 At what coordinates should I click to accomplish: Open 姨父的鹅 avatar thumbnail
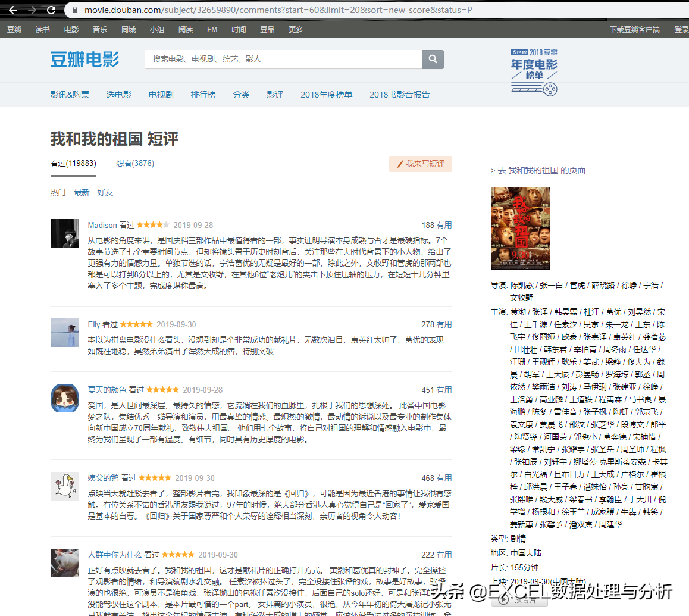tap(65, 486)
